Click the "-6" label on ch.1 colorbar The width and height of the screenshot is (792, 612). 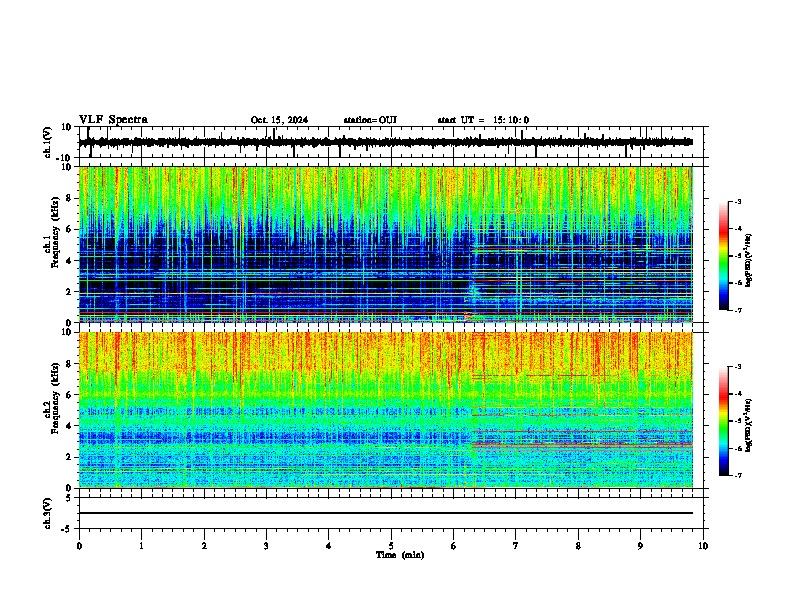(x=738, y=283)
